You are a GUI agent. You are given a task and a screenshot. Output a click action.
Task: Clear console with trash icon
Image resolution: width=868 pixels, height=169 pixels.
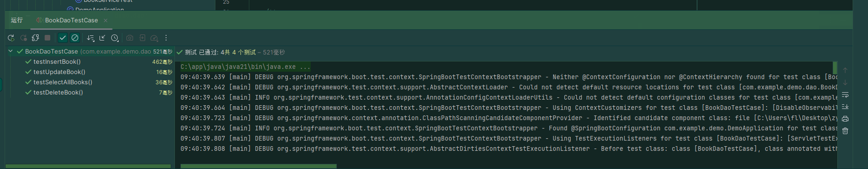[845, 131]
